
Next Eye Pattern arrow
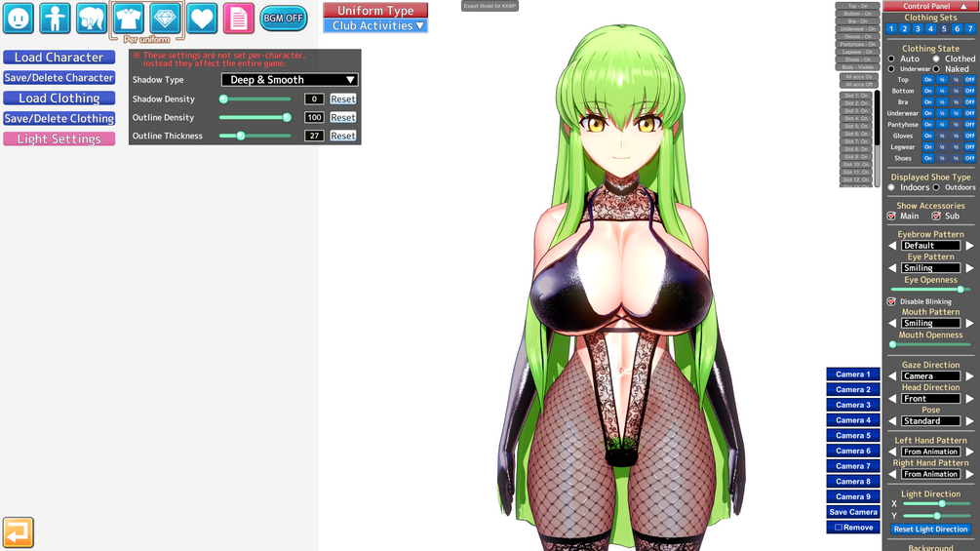[969, 268]
